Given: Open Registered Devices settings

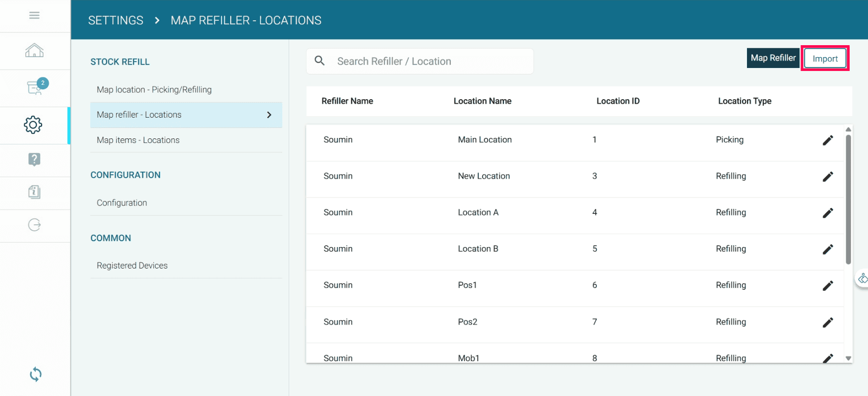Looking at the screenshot, I should click(132, 265).
